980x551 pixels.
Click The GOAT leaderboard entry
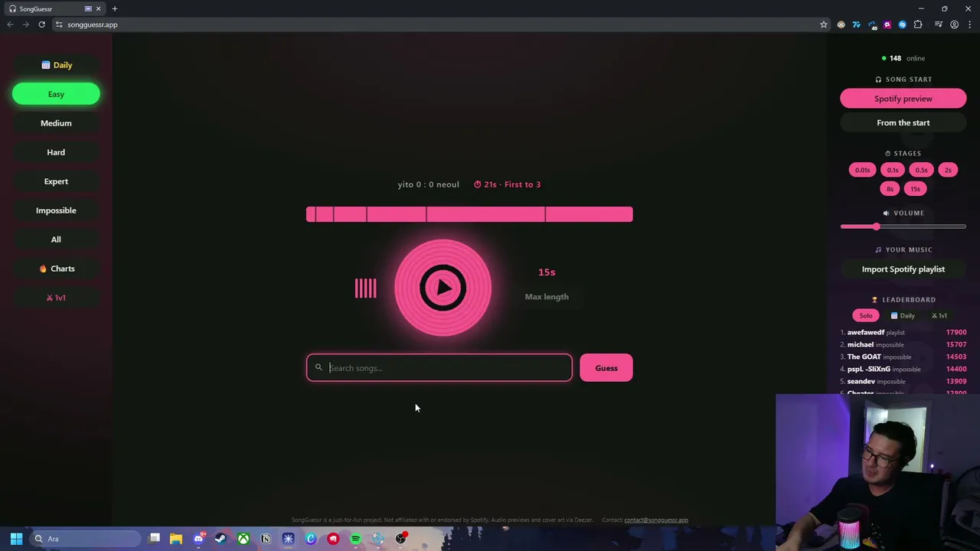[903, 357]
